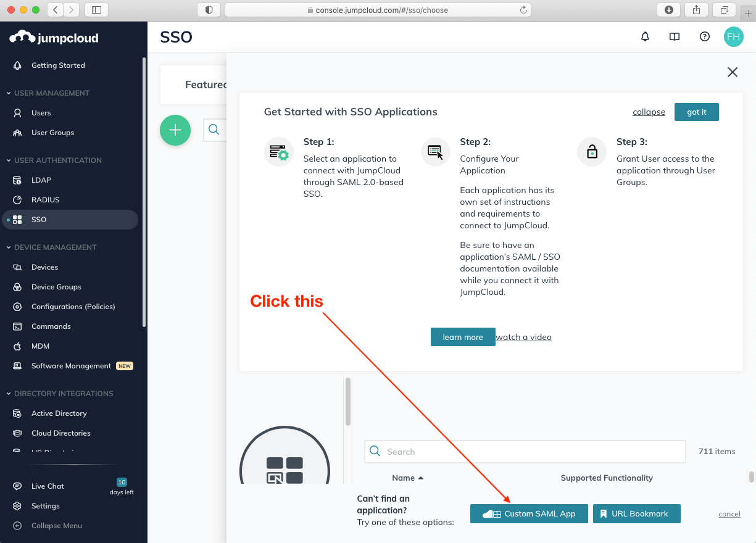Viewport: 756px width, 543px height.
Task: Collapse the USER AUTHENTICATION section
Action: pyautogui.click(x=9, y=160)
